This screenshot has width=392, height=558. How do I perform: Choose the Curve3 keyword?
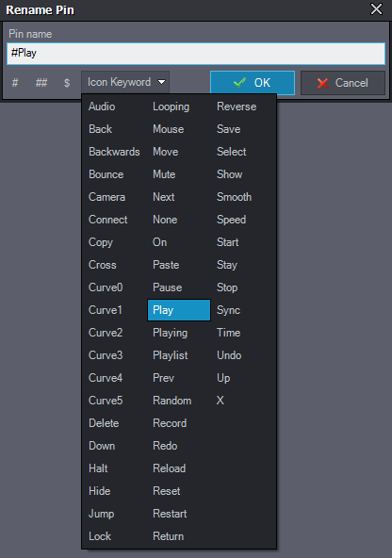pos(106,355)
